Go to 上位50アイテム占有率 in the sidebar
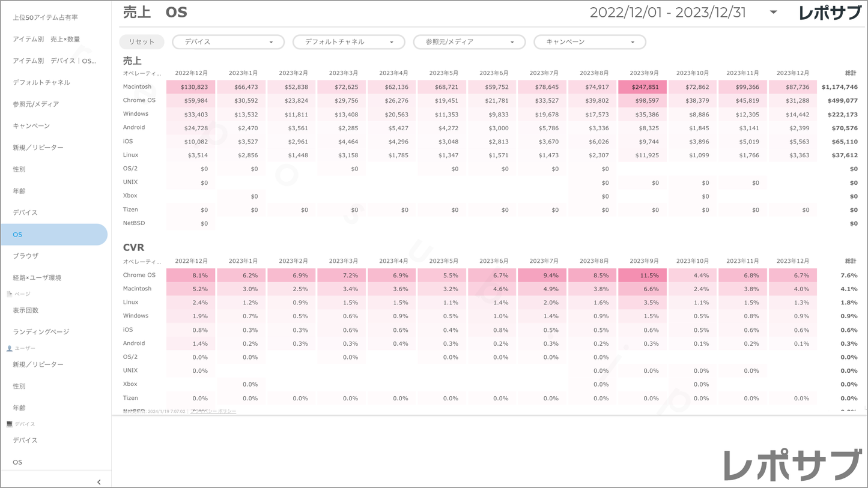The image size is (868, 488). point(46,17)
